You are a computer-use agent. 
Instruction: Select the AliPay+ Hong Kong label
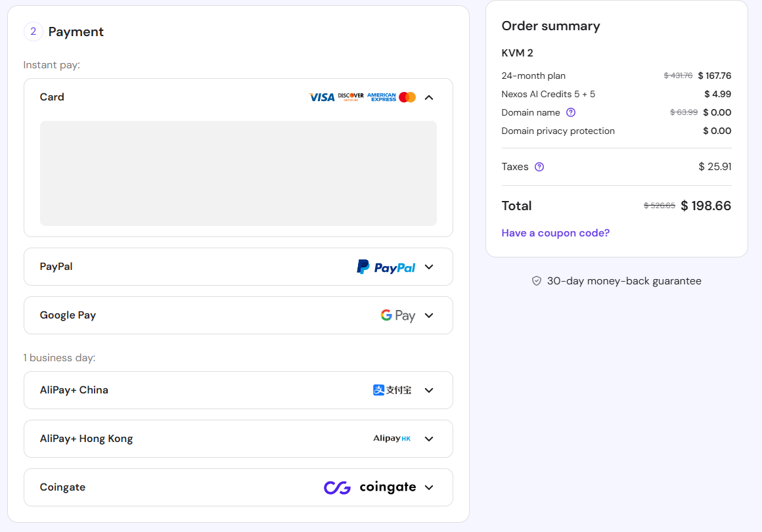[87, 439]
